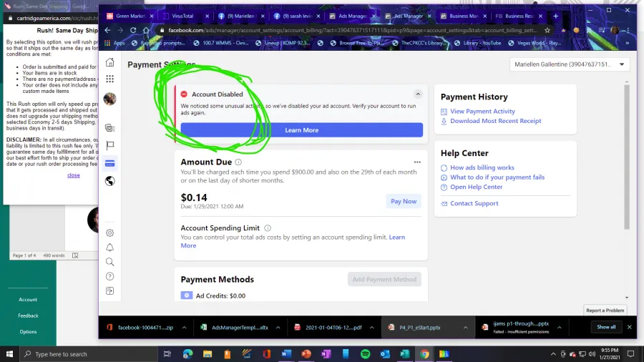Open the Apps bookmarks shortcut

tap(115, 43)
